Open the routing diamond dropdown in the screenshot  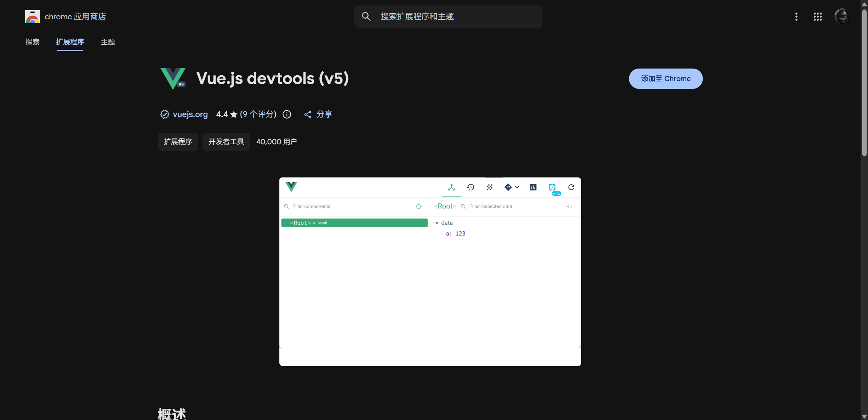tap(512, 187)
